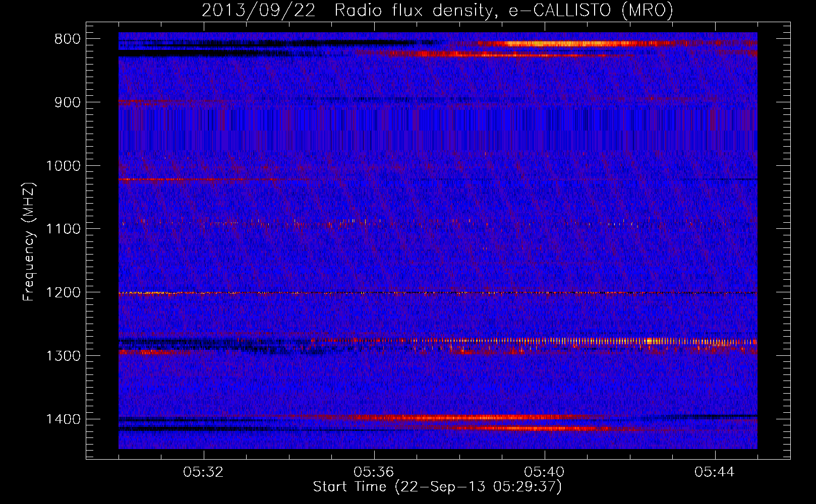Click the 1000 frequency tick label
Screen dimensions: 816x504
[63, 166]
